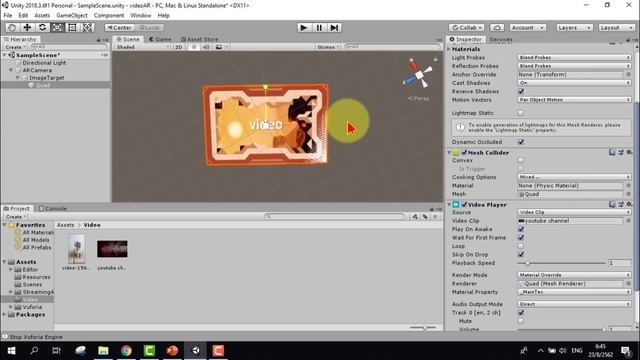This screenshot has height=360, width=640.
Task: Open Video Player preset icon
Action: [620, 204]
